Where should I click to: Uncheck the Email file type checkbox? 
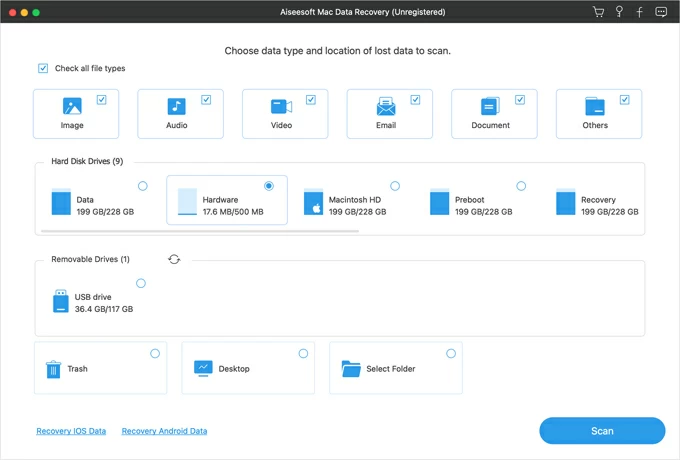click(415, 100)
